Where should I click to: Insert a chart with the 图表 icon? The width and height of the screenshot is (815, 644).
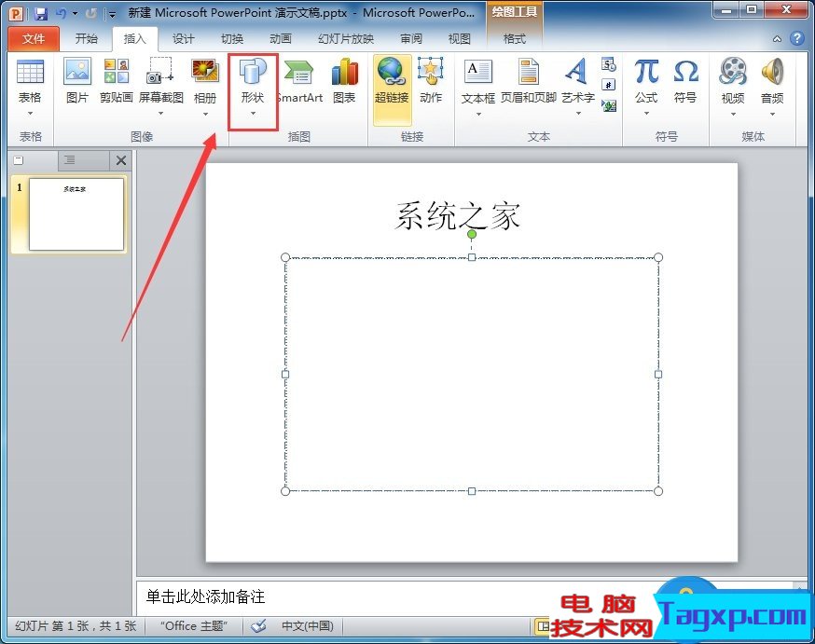[345, 72]
